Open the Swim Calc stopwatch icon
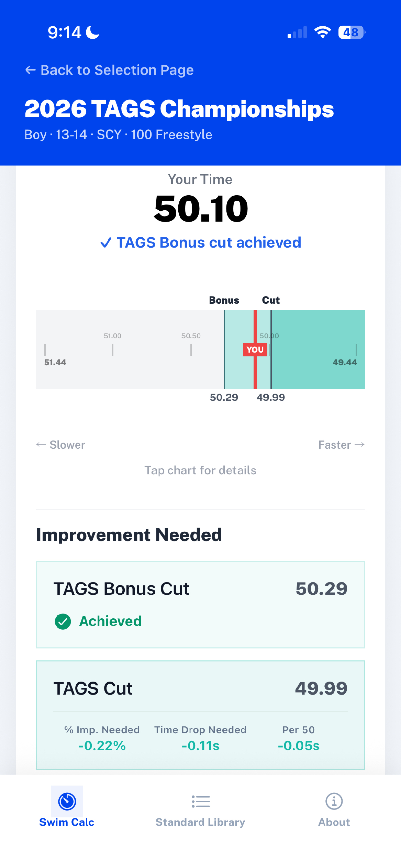Viewport: 401px width, 868px height. 67,801
